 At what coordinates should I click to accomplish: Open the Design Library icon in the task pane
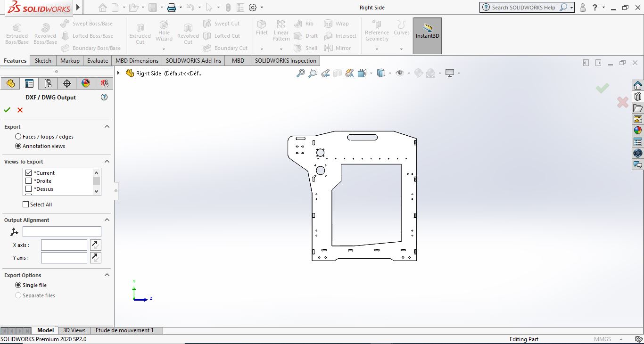pos(638,97)
